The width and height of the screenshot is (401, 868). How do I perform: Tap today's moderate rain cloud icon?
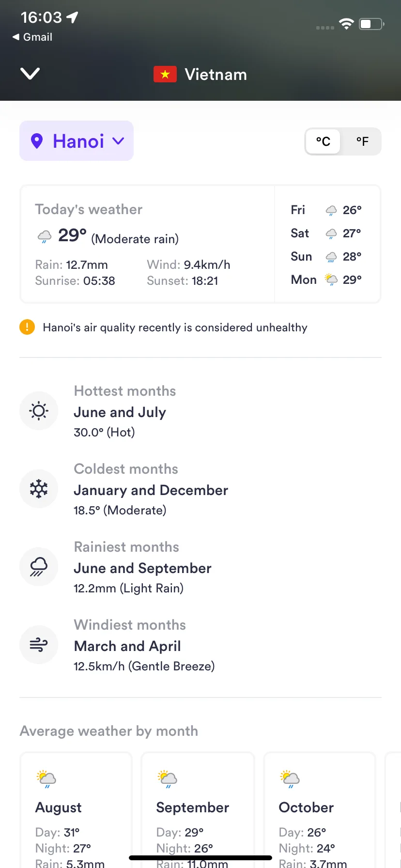(45, 237)
